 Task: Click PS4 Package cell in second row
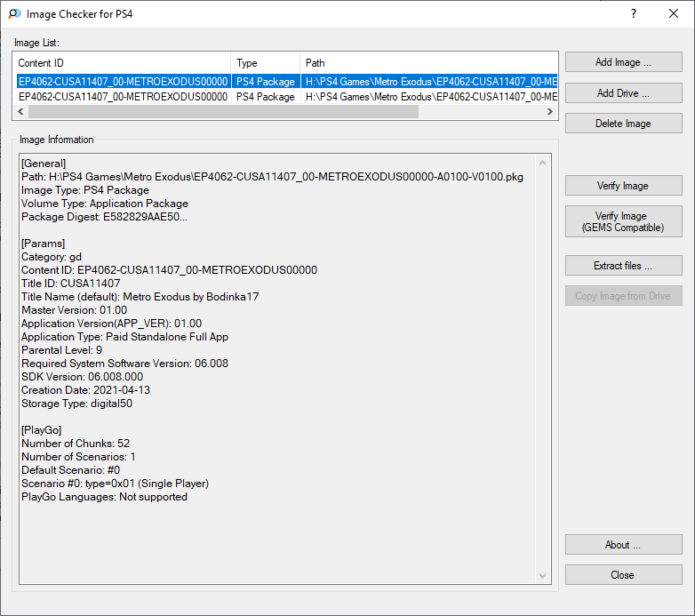pos(266,97)
